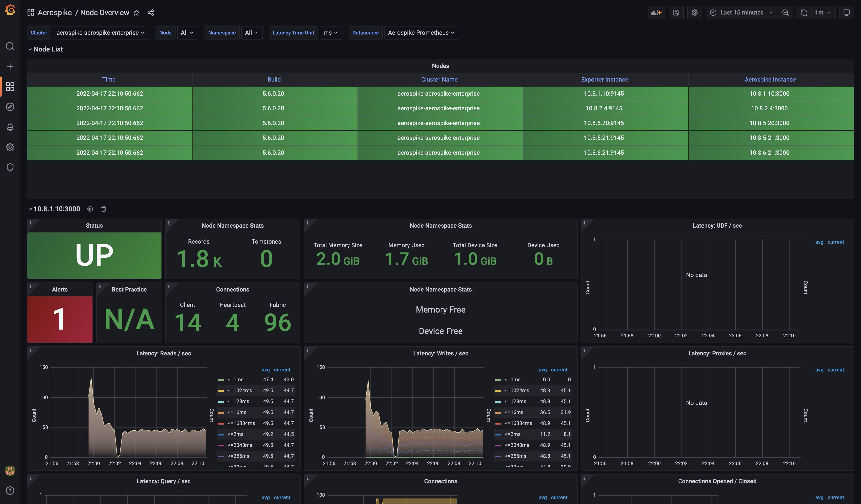Image resolution: width=861 pixels, height=504 pixels.
Task: Toggle the <=1ms series in Reads legend
Action: 236,380
